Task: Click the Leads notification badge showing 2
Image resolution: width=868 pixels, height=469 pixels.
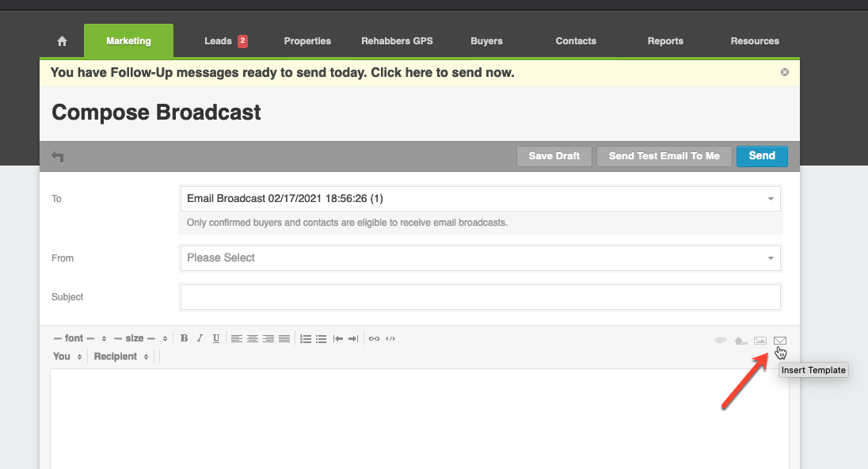Action: pos(242,41)
